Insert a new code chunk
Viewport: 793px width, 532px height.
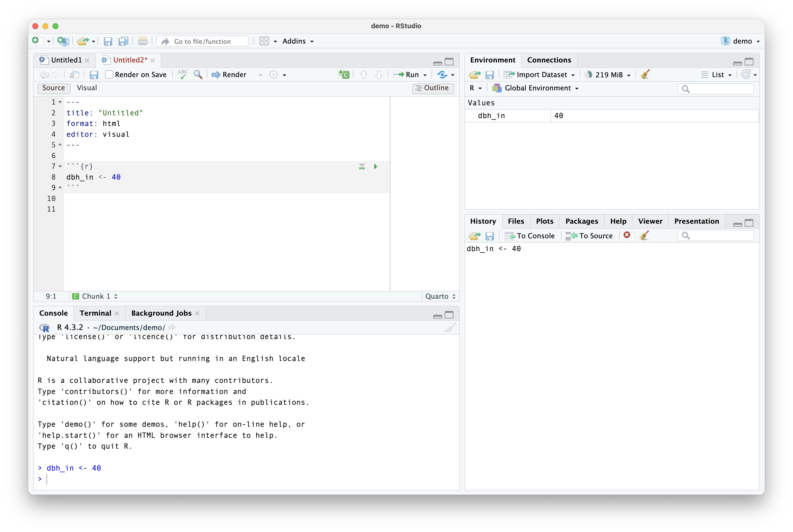[344, 74]
